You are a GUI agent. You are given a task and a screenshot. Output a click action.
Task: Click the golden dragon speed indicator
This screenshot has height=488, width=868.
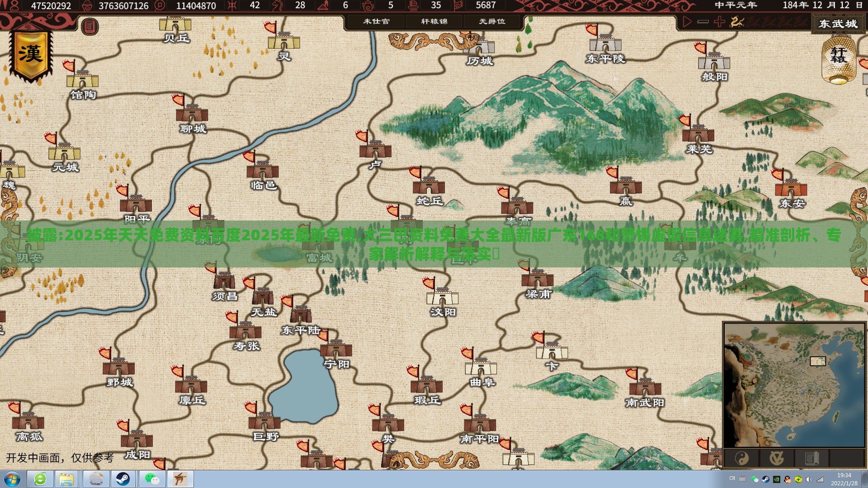pos(737,21)
